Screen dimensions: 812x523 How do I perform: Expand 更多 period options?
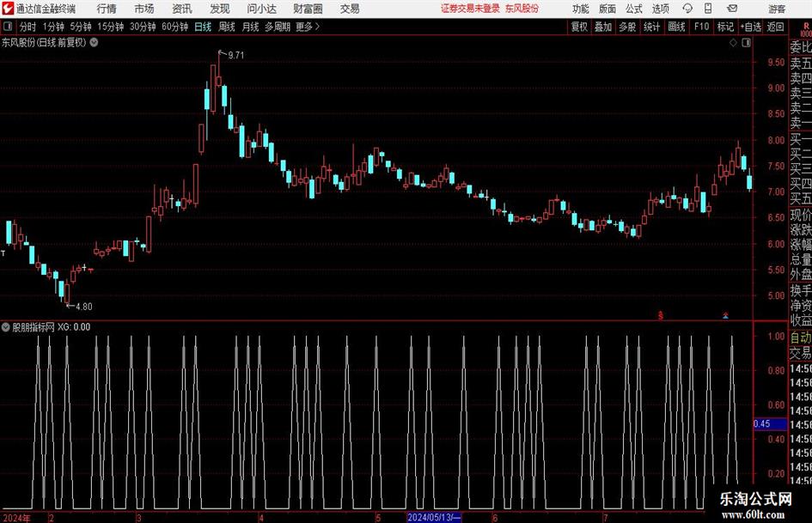tap(308, 27)
